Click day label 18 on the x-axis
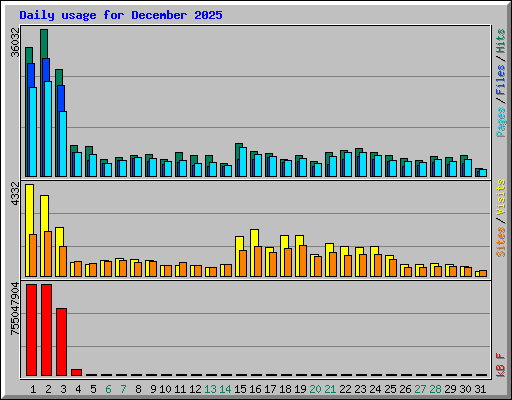Image resolution: width=512 pixels, height=400 pixels. coord(285,389)
